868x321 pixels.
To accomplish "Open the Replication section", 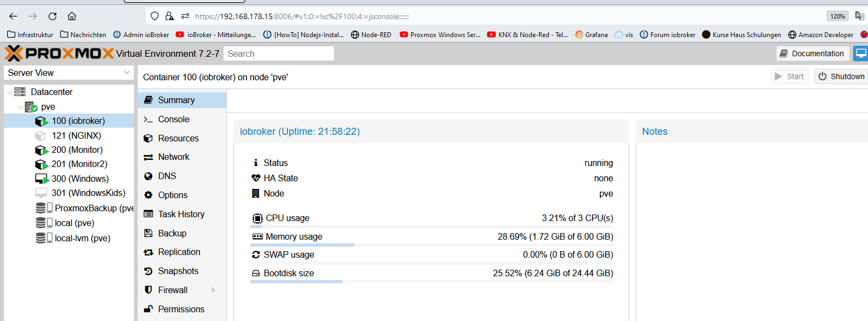I will click(x=182, y=252).
